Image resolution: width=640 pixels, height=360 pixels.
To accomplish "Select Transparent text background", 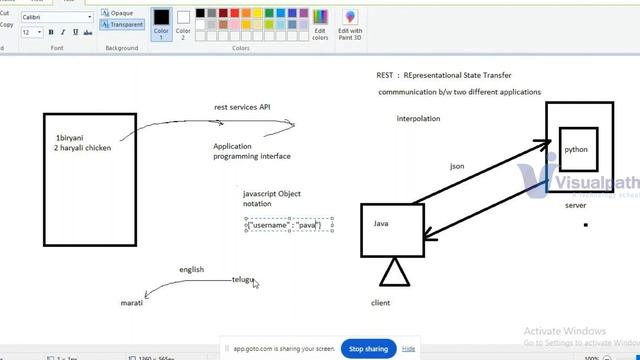I will [x=122, y=24].
